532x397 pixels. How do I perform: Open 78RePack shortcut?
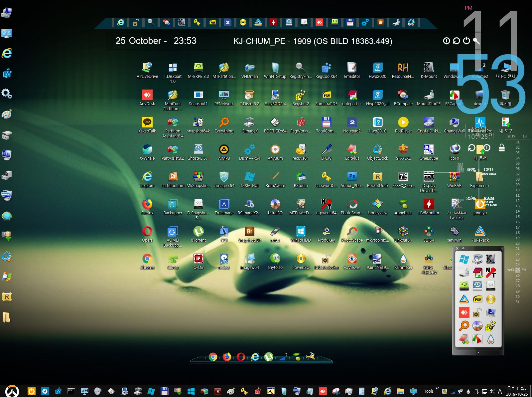480,234
